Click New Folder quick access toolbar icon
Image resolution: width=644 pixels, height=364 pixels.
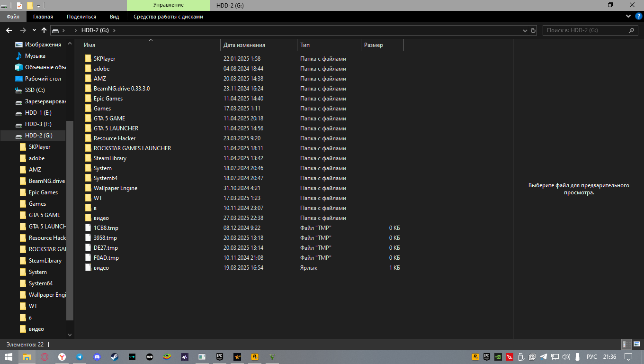pyautogui.click(x=30, y=5)
